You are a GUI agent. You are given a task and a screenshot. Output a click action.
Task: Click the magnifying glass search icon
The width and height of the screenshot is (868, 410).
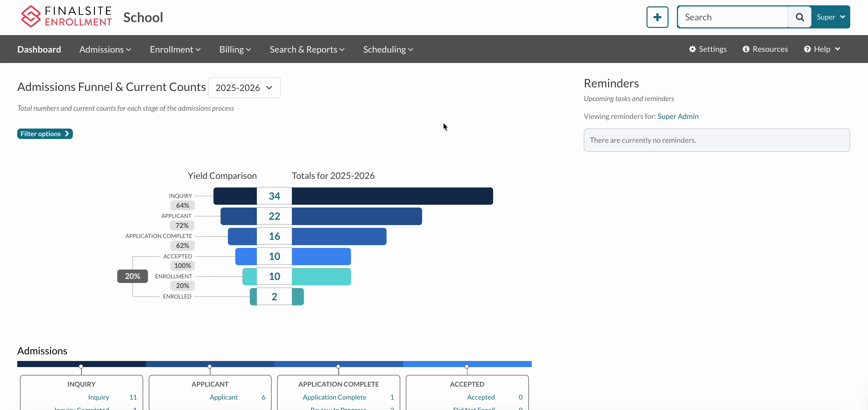tap(799, 17)
